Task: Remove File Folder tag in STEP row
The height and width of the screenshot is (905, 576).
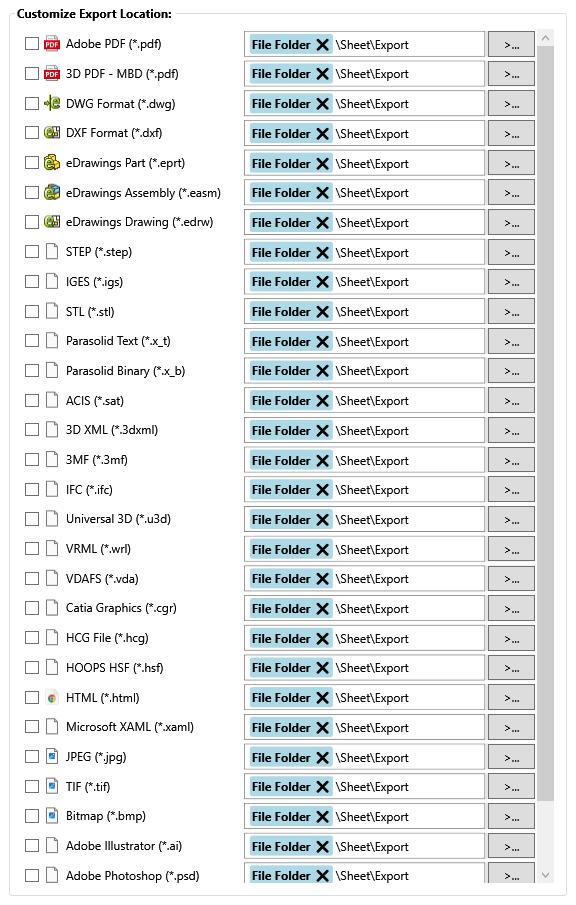Action: [323, 252]
